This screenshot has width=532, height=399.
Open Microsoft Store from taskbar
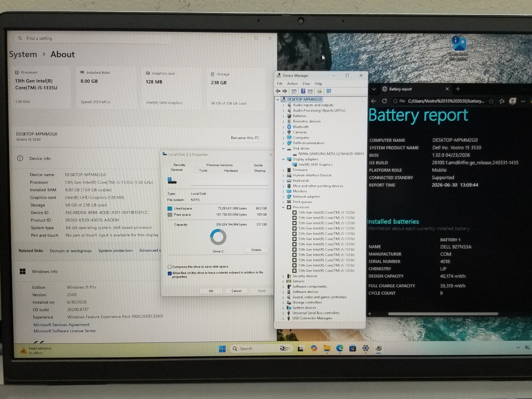[352, 348]
